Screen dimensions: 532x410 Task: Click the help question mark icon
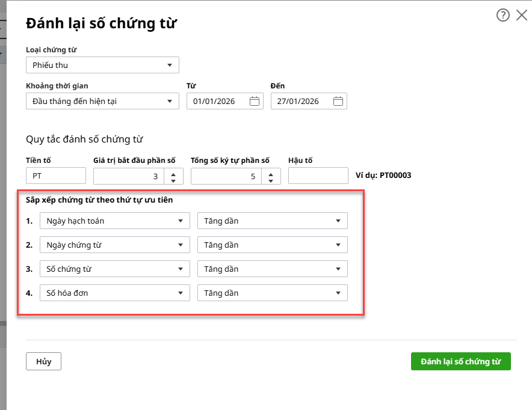[503, 16]
